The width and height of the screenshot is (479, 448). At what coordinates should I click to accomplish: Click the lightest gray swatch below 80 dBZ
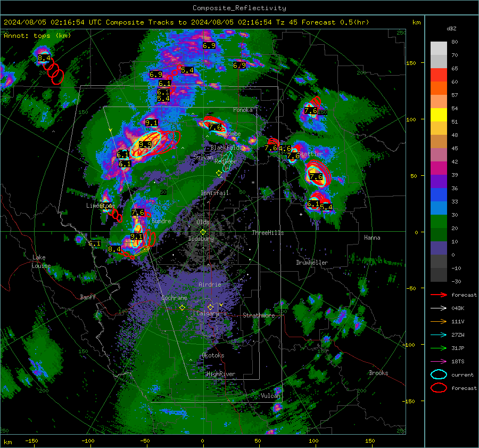pyautogui.click(x=439, y=48)
